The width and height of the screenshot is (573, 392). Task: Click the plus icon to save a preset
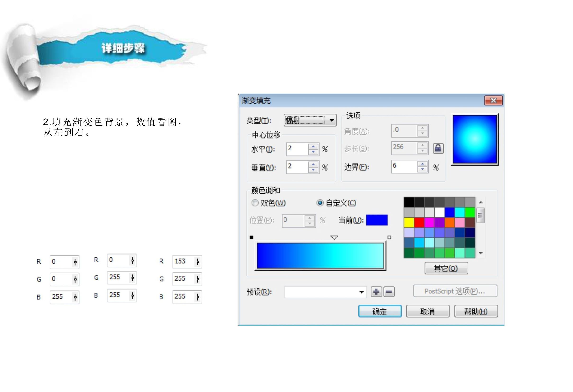coord(376,292)
